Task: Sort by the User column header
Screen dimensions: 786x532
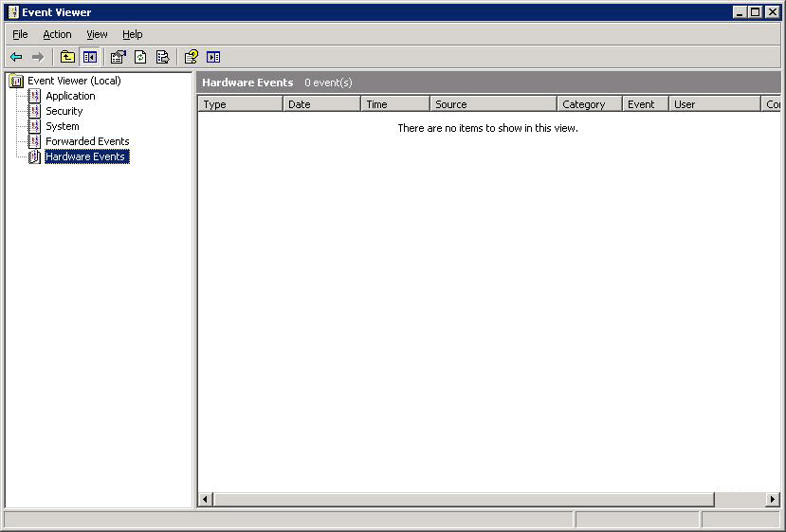Action: (x=715, y=103)
